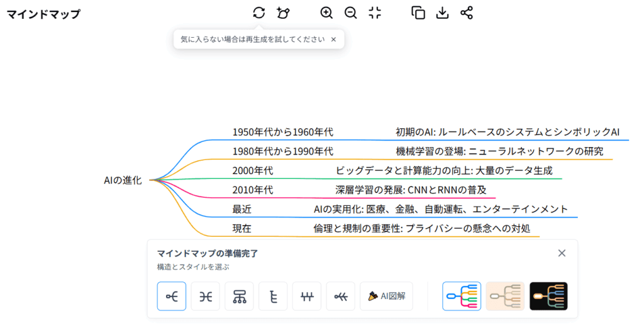
Task: Select the 1980年代から1990年代 node
Action: [282, 151]
